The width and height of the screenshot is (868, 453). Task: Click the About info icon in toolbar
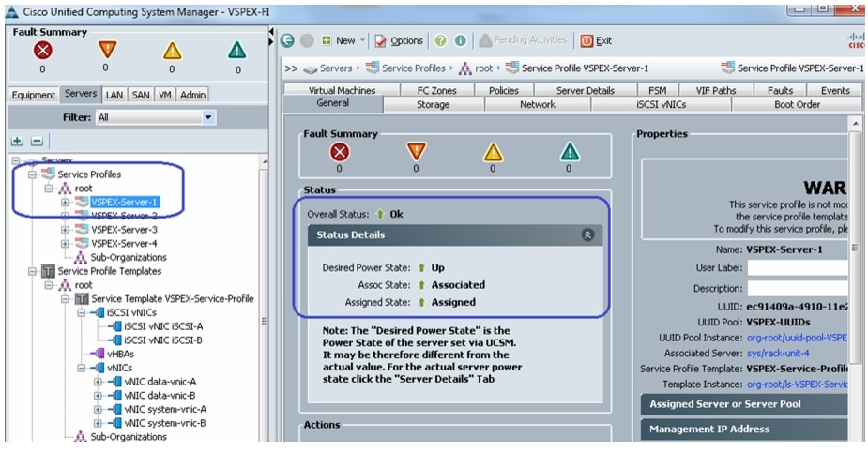point(460,40)
